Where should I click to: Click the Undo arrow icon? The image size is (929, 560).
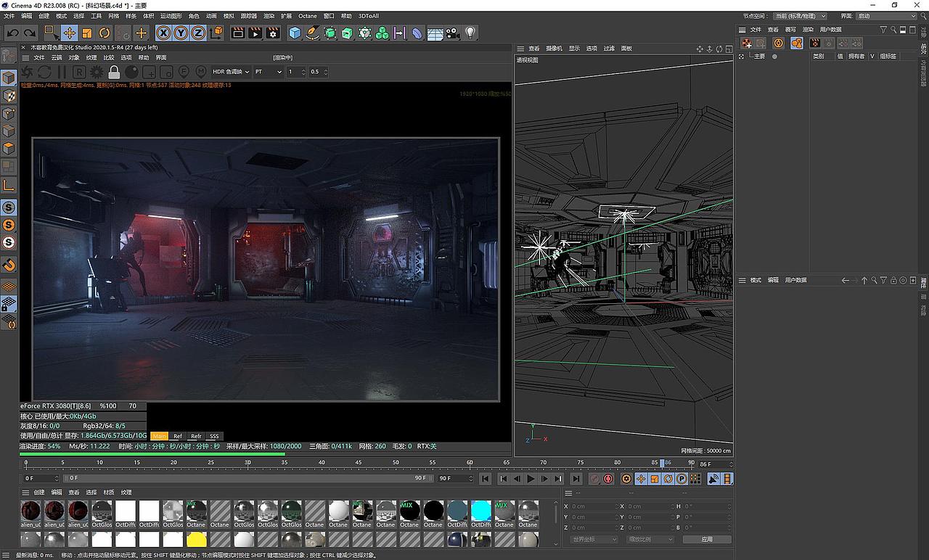[12, 33]
